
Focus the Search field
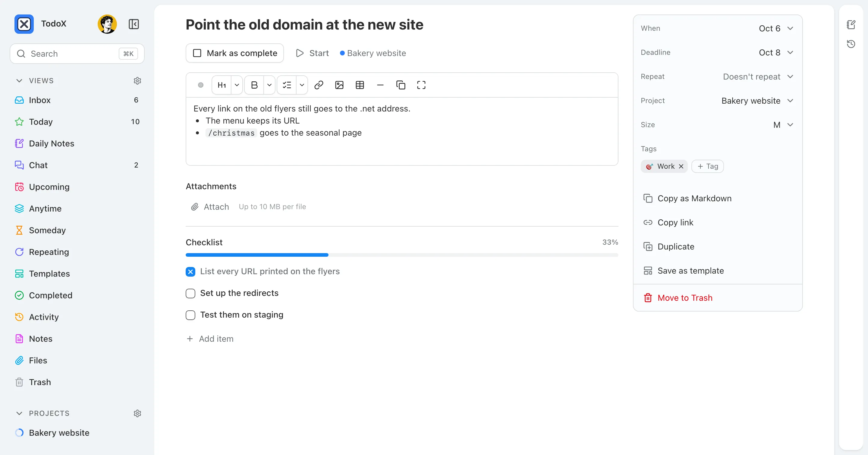77,54
